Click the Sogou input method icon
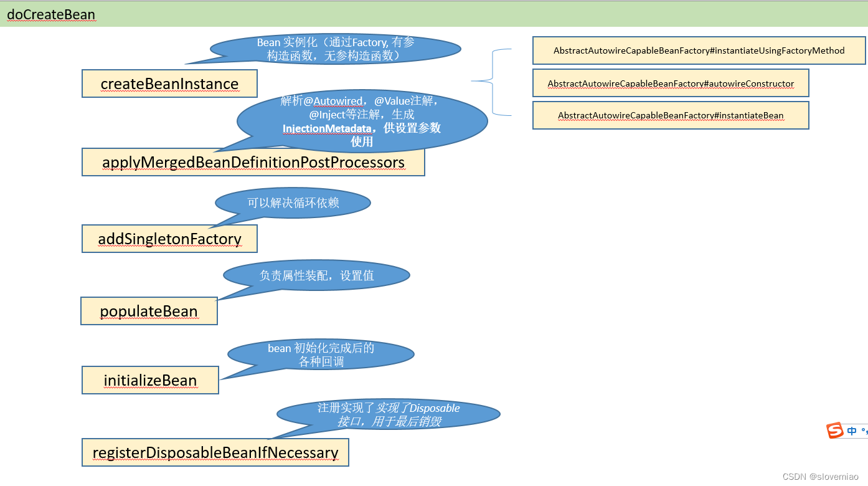Image resolution: width=868 pixels, height=486 pixels. (x=835, y=431)
